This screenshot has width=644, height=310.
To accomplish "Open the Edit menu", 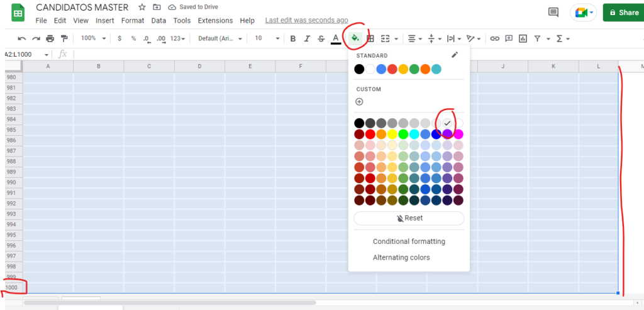I will point(60,21).
